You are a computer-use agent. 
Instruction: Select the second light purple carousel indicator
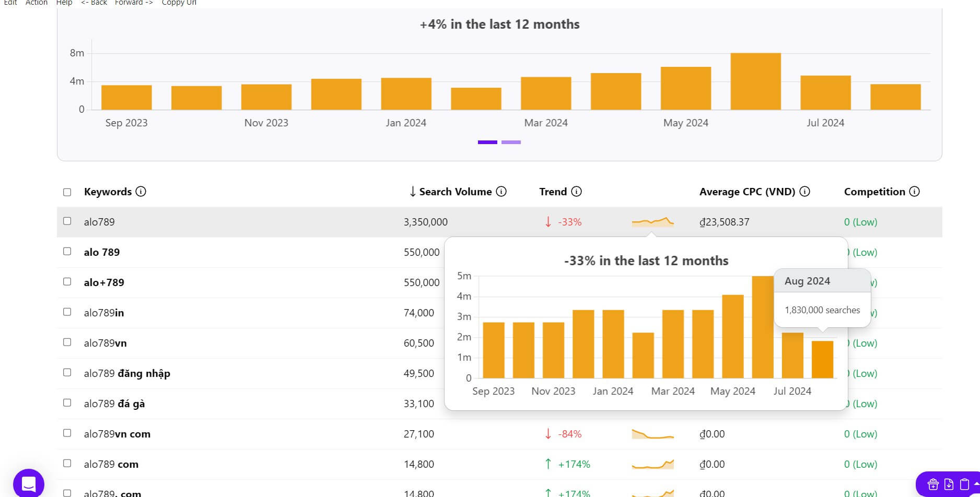pos(511,142)
